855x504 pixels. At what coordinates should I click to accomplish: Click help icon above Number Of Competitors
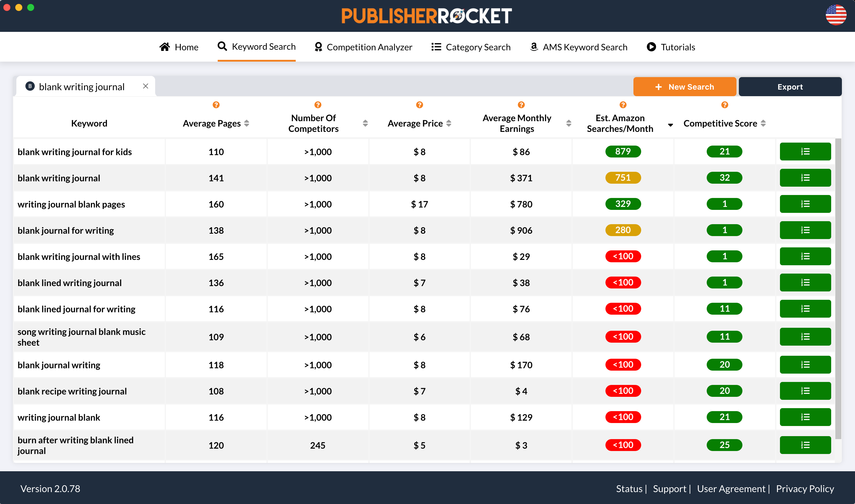(318, 104)
